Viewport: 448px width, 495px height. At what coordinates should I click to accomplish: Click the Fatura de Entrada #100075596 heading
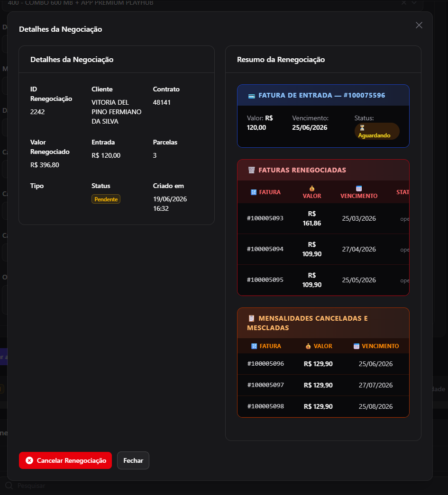[321, 95]
